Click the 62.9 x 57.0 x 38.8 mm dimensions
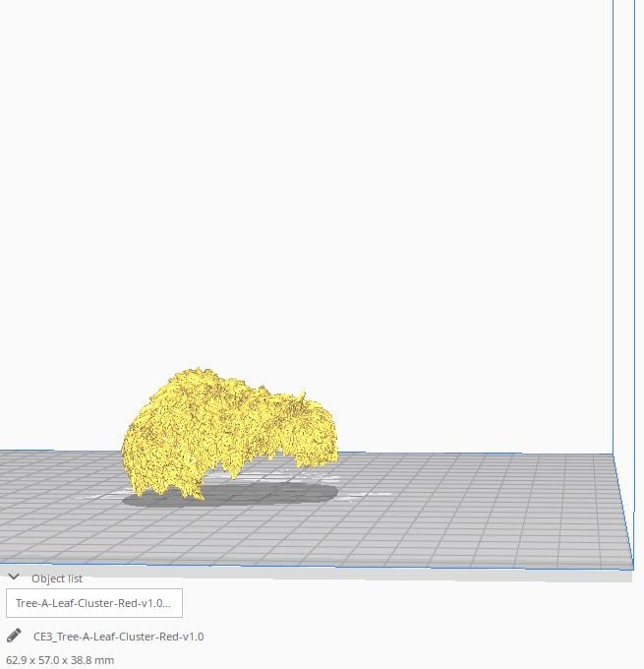This screenshot has width=644, height=669. 60,660
